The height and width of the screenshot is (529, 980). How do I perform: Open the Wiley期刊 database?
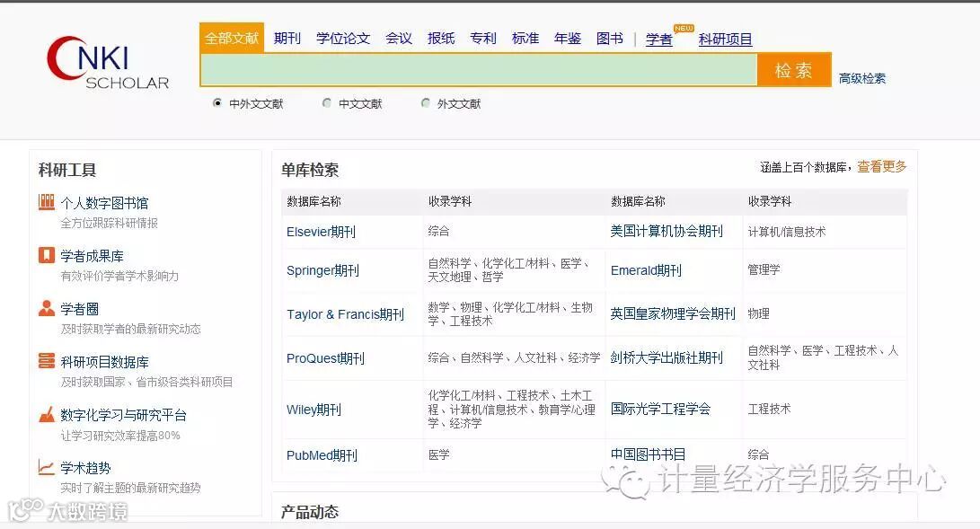tap(313, 410)
